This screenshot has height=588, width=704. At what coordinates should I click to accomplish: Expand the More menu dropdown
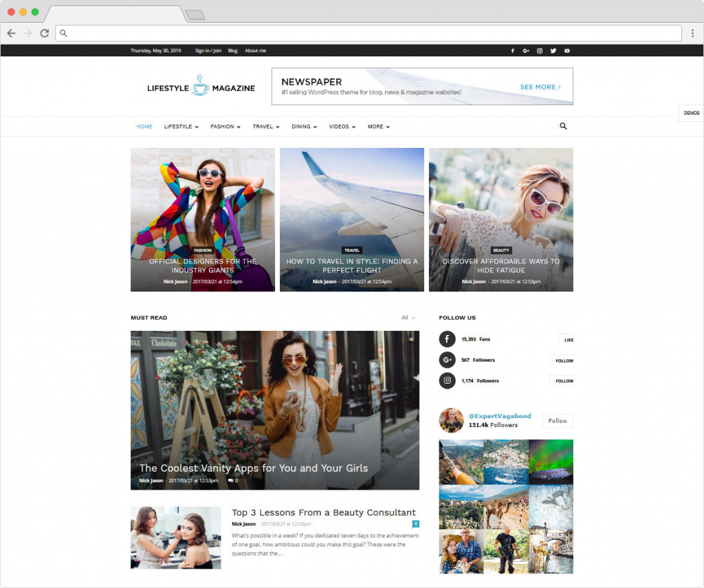pos(378,127)
